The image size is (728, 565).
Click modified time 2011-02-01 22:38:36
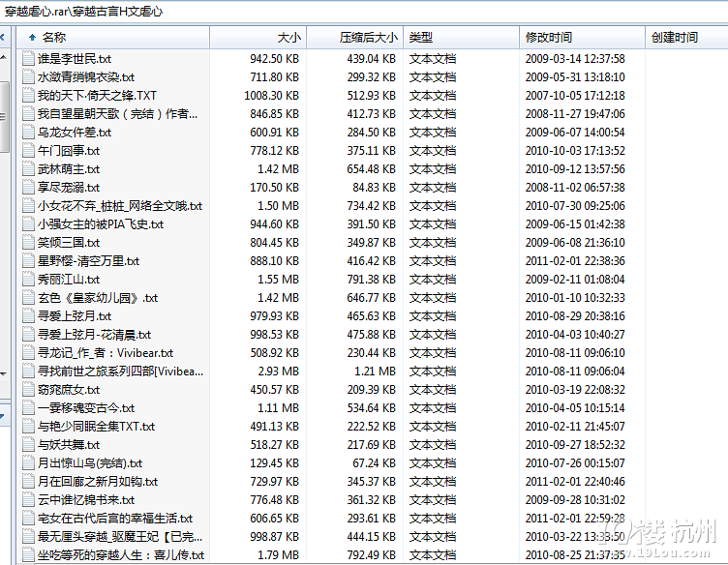pos(575,260)
